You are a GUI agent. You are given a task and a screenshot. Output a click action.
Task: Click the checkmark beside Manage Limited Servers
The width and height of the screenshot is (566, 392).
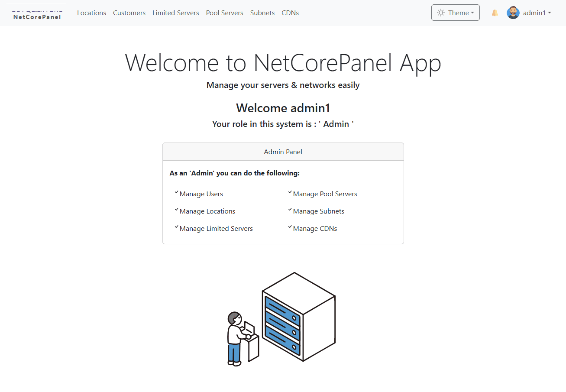point(176,227)
